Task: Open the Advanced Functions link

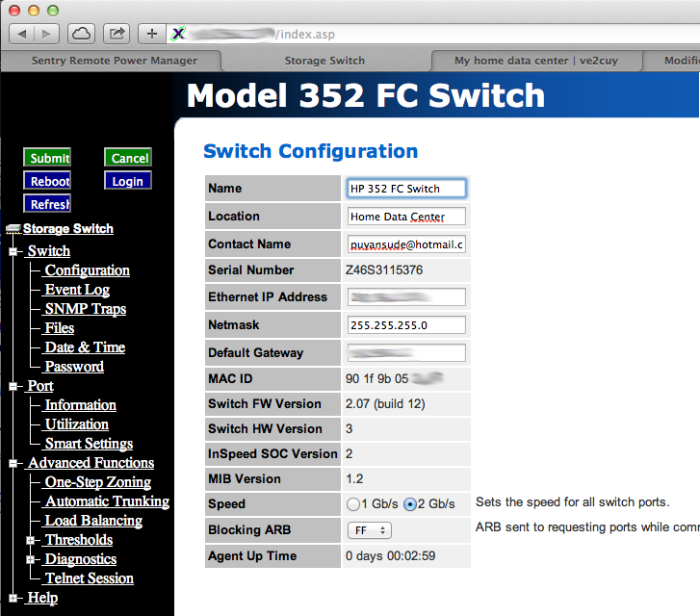Action: coord(91,462)
